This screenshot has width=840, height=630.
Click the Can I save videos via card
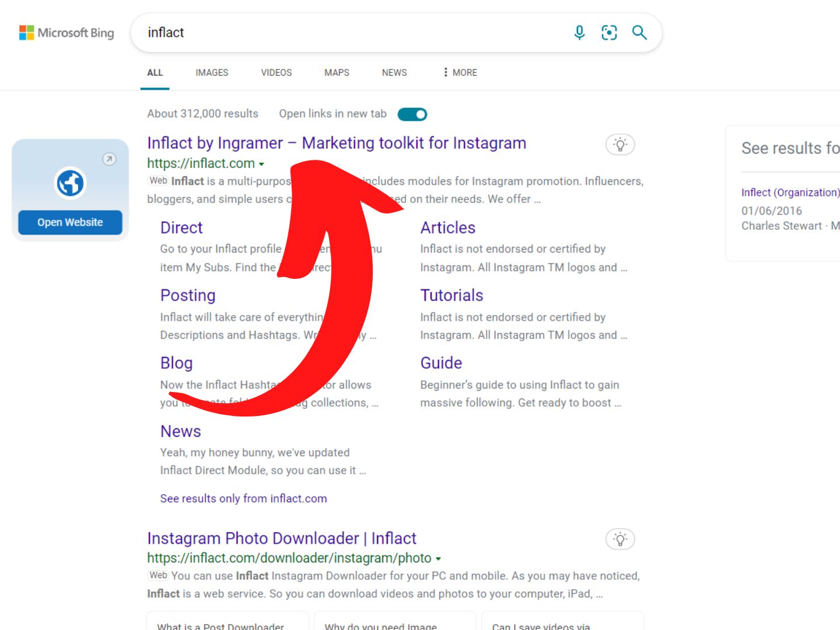pos(562,621)
